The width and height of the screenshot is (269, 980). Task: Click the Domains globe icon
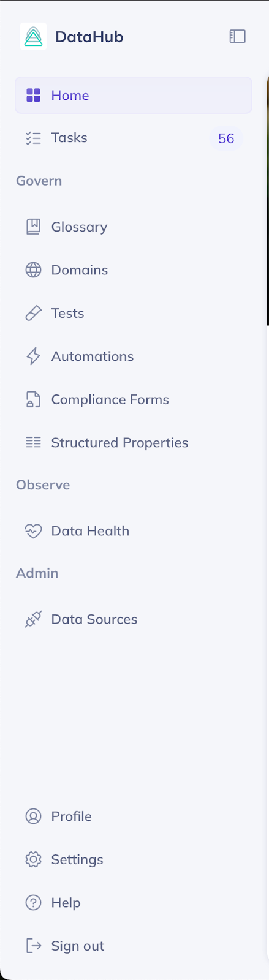(x=33, y=269)
